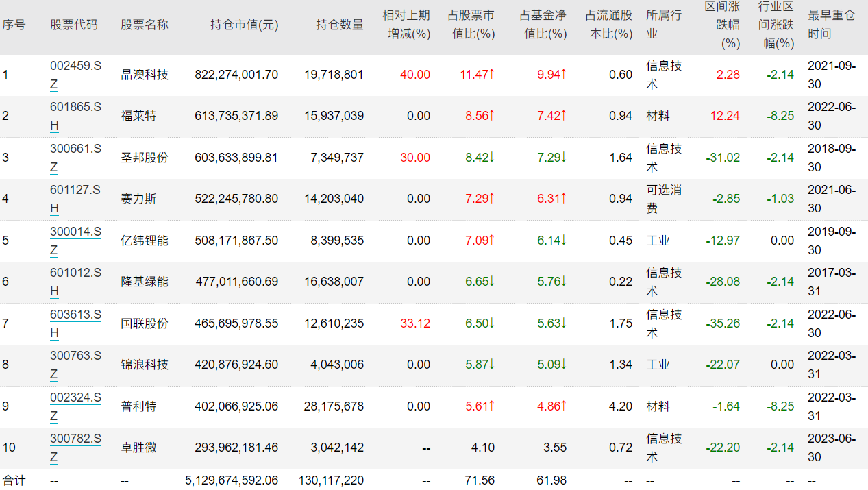Click the 占基金净值比(%) column header
Viewport: 868px width, 490px height.
point(543,24)
